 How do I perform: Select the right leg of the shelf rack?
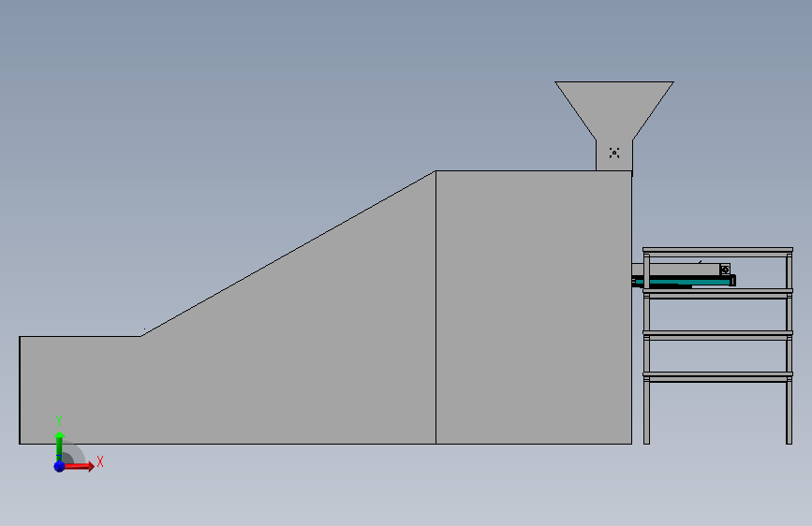tap(790, 348)
